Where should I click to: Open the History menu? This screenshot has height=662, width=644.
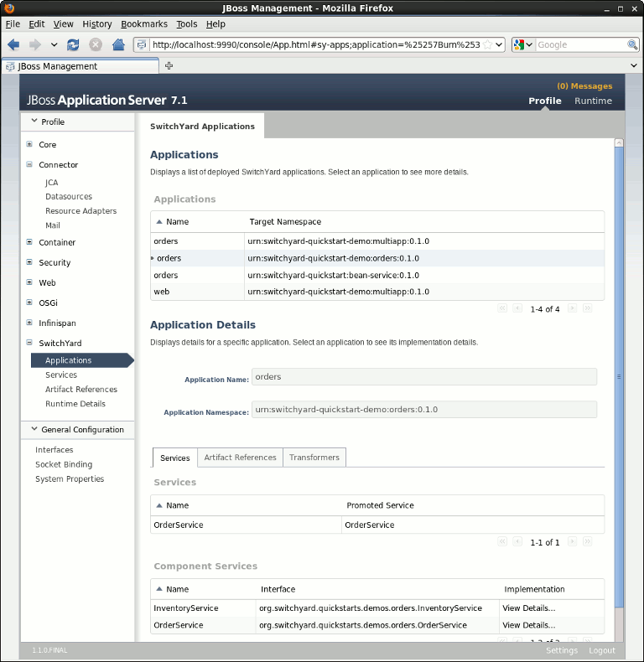97,24
